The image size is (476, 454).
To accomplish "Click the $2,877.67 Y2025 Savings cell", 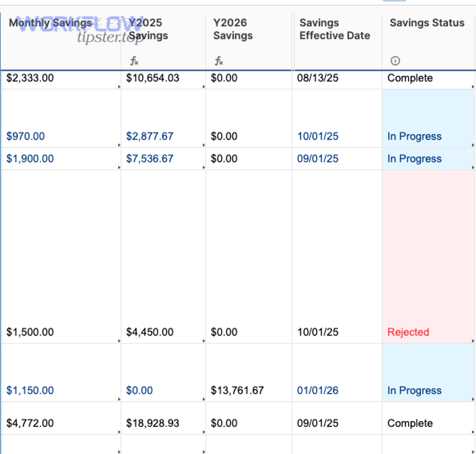I will tap(150, 137).
